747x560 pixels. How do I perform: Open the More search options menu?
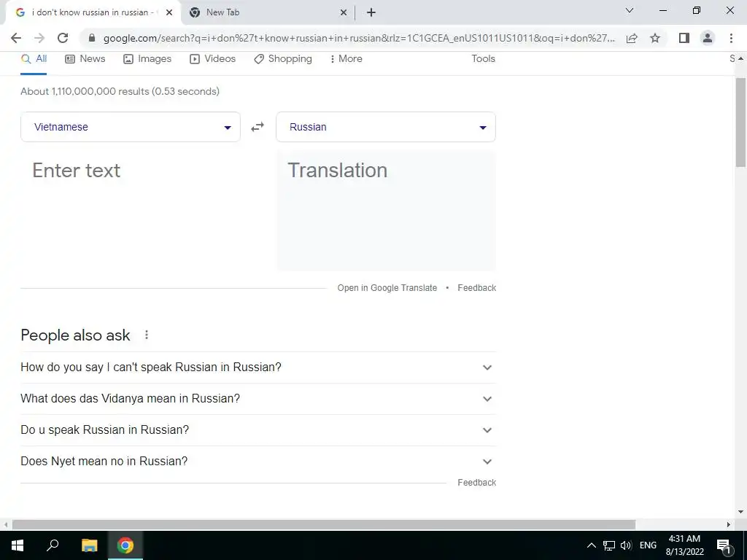347,59
